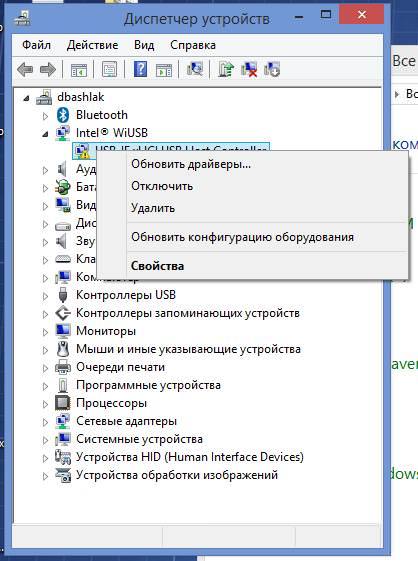418x561 pixels.
Task: Click the Back arrow toolbar icon
Action: tap(25, 69)
